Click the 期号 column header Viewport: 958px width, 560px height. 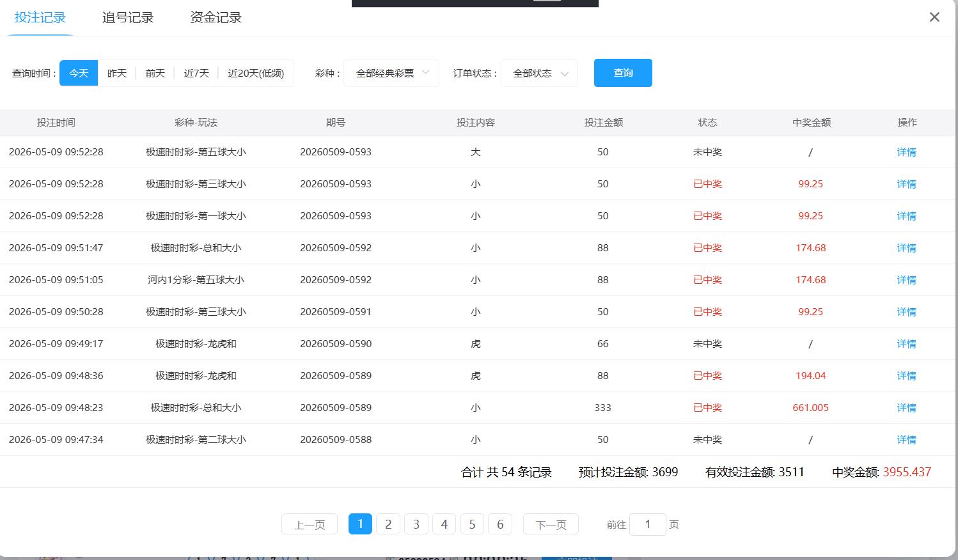point(336,122)
